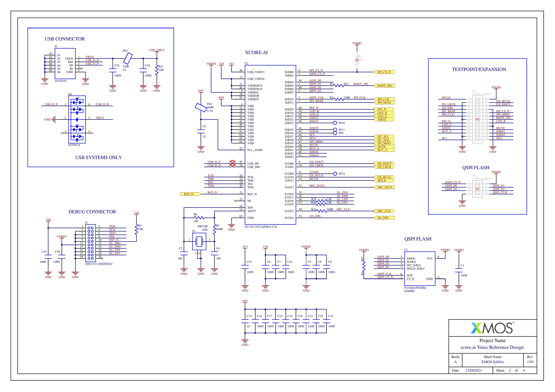Screen dimensions: 555x392
Task: Select the yellow MUTE port
Action: pos(384,147)
